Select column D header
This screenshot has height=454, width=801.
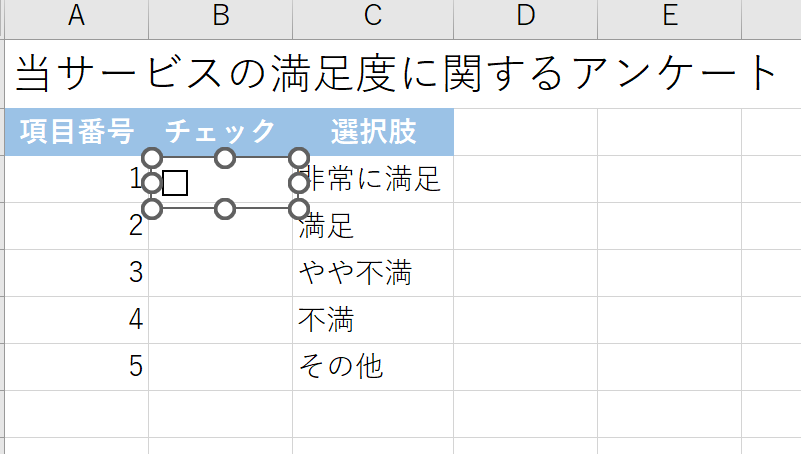(525, 14)
